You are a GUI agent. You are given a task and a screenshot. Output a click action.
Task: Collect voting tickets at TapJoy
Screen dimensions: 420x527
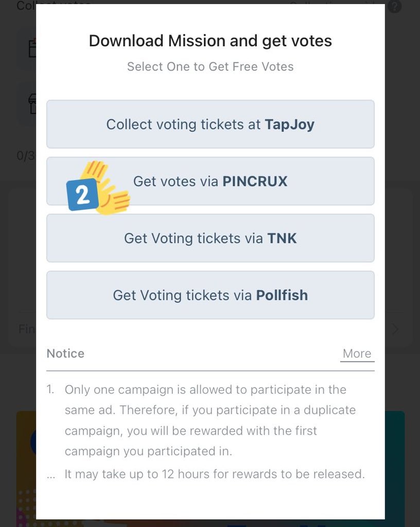coord(210,125)
